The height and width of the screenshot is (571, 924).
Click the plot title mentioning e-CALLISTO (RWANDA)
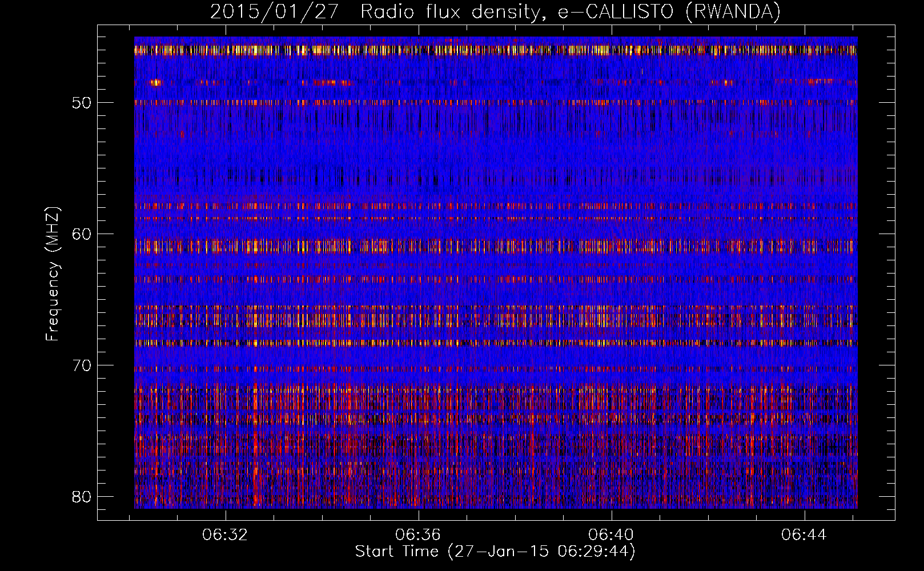tap(495, 12)
